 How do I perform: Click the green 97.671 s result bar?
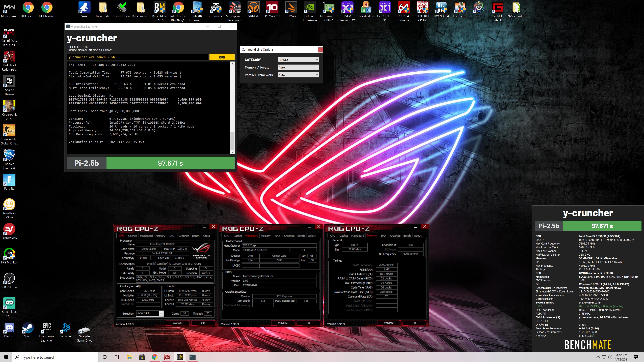click(170, 163)
